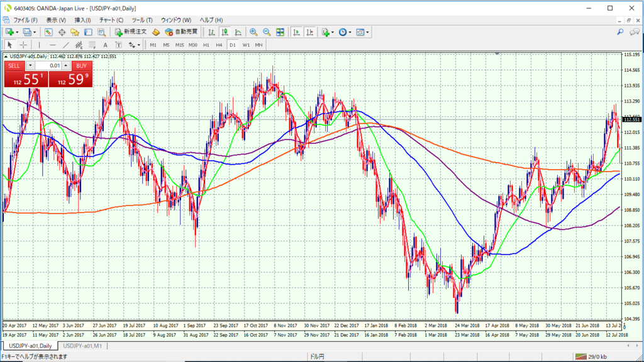Draw a horizontal line tool
The width and height of the screenshot is (644, 362).
coord(52,45)
